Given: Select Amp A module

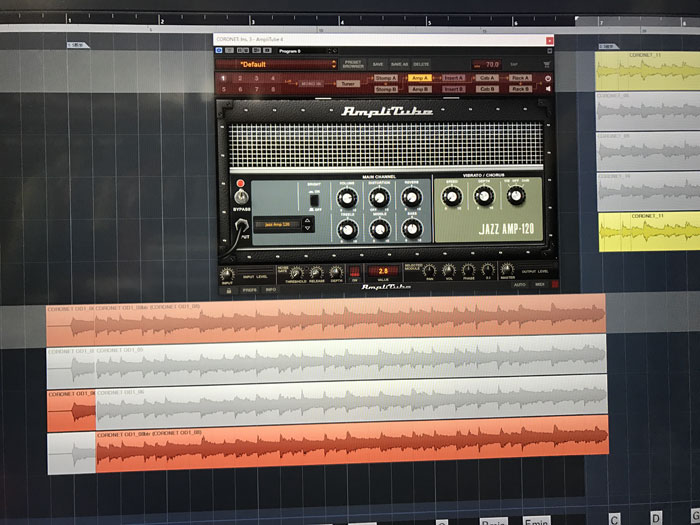Looking at the screenshot, I should [x=420, y=78].
